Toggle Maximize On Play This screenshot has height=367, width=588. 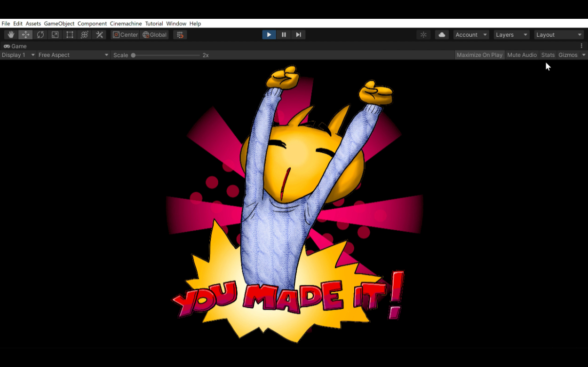pos(479,55)
